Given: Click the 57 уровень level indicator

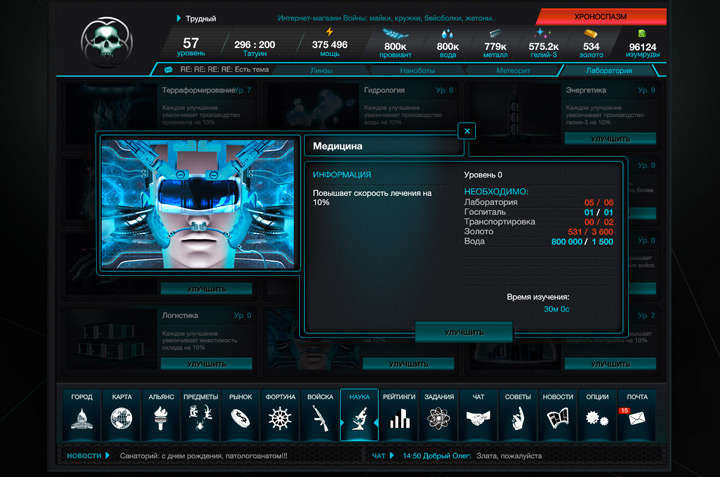Looking at the screenshot, I should point(191,46).
